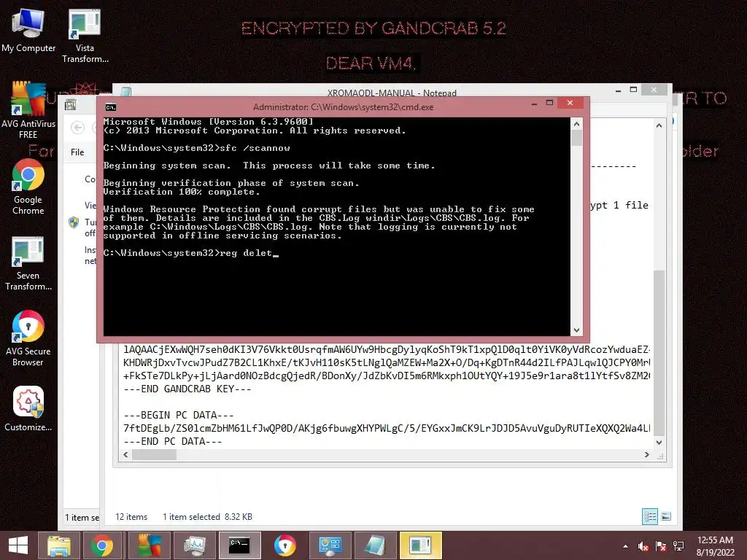Launch AVG Secure Browser desktop shortcut
Screen dimensions: 747x560
[28, 338]
